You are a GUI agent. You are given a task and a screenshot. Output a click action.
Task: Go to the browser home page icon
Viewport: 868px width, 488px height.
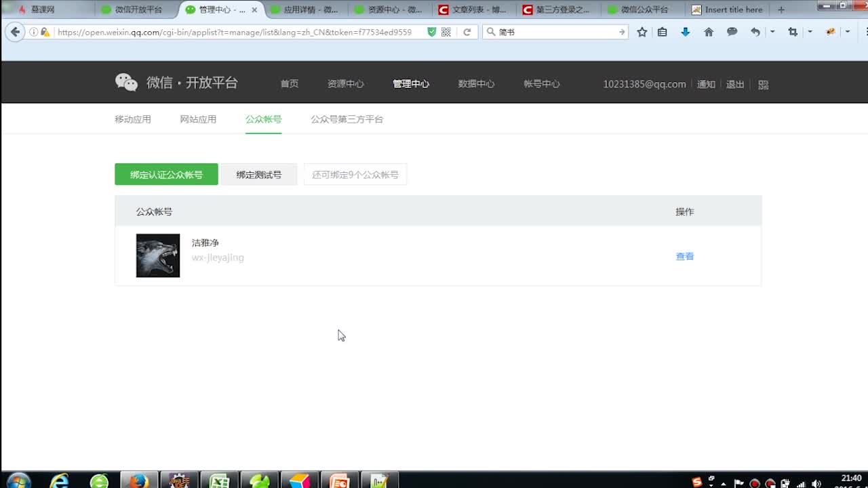point(709,32)
